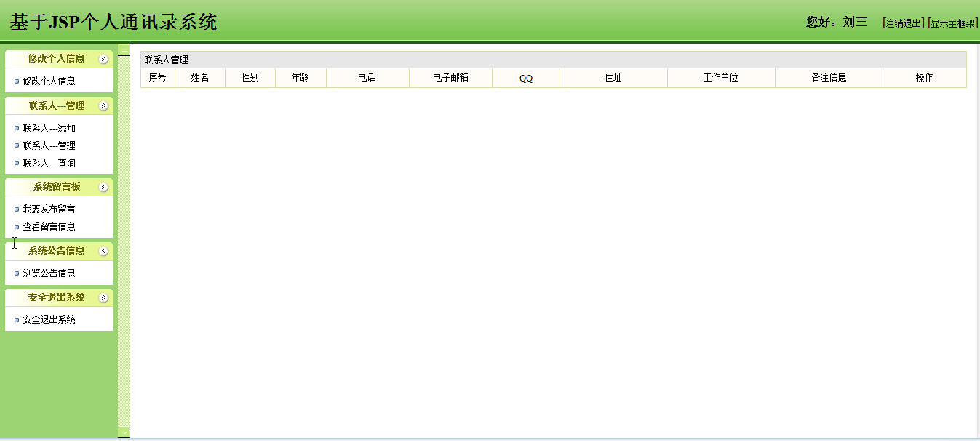Viewport: 980px width, 441px height.
Task: Click the 工作单位 column header
Action: click(721, 78)
